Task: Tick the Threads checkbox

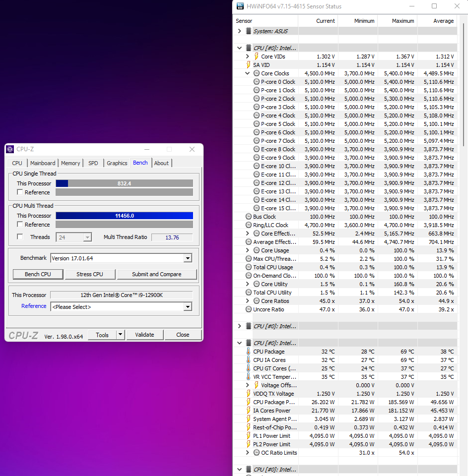Action: coord(20,237)
